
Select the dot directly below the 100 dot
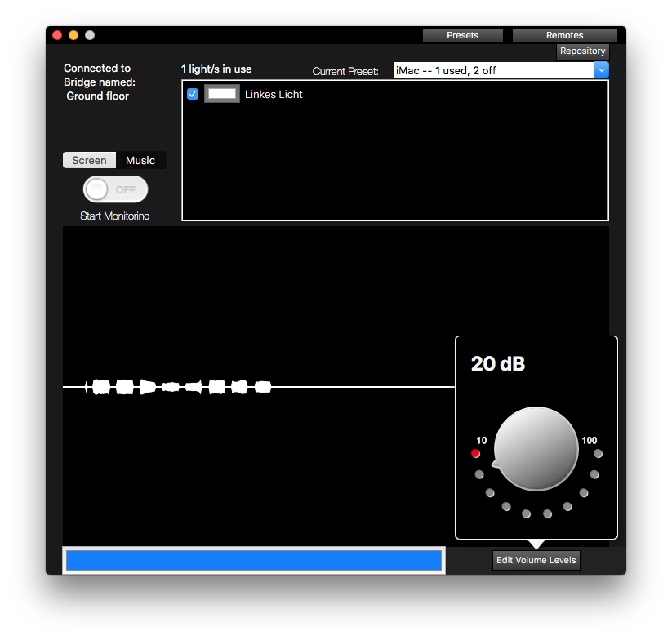[x=594, y=474]
